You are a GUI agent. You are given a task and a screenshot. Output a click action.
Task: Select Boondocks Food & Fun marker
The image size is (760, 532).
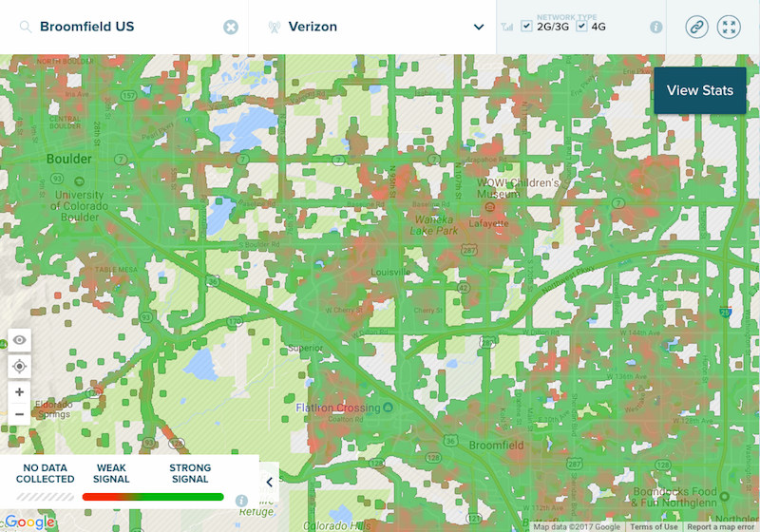725,496
